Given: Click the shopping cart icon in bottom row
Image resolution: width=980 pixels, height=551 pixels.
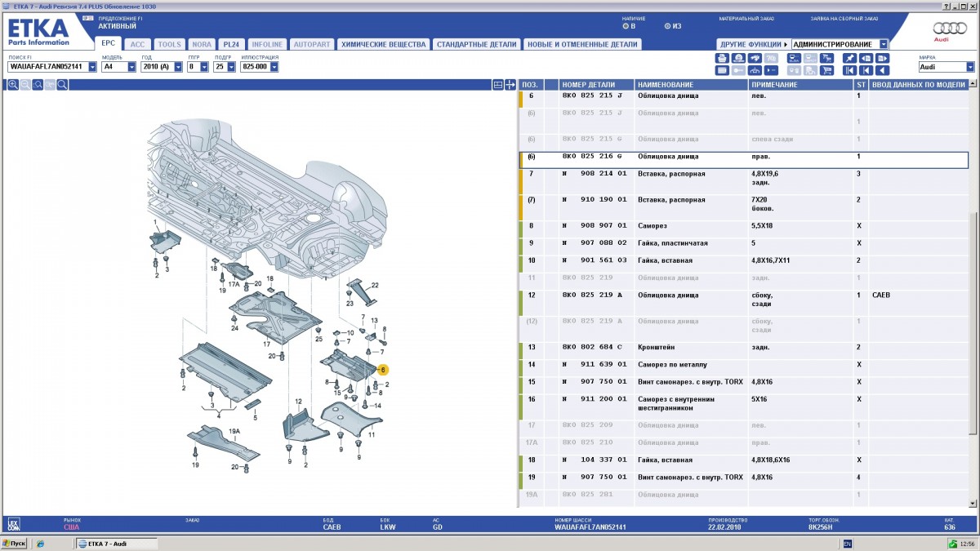Looking at the screenshot, I should coord(826,70).
